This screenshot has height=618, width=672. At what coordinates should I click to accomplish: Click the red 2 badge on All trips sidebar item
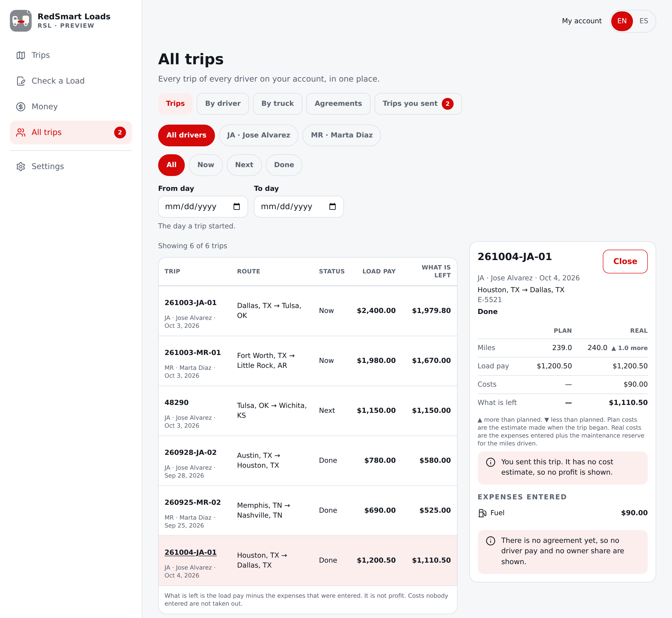(x=120, y=132)
